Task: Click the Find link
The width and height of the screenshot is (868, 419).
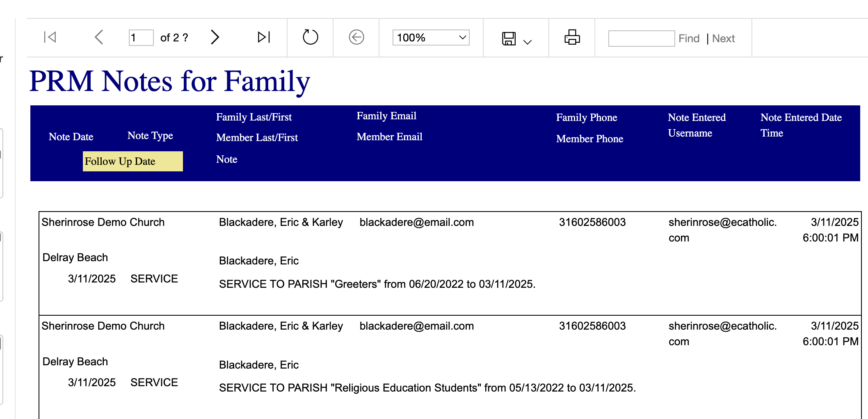Action: (x=689, y=39)
